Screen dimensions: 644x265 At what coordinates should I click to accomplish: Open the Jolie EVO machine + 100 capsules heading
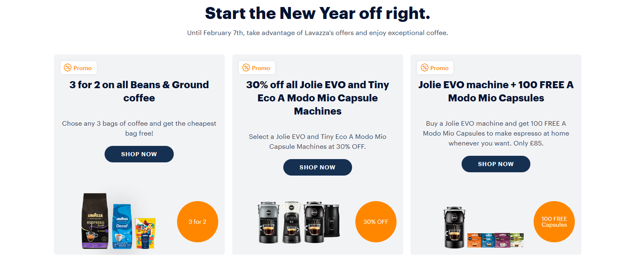[x=496, y=91]
